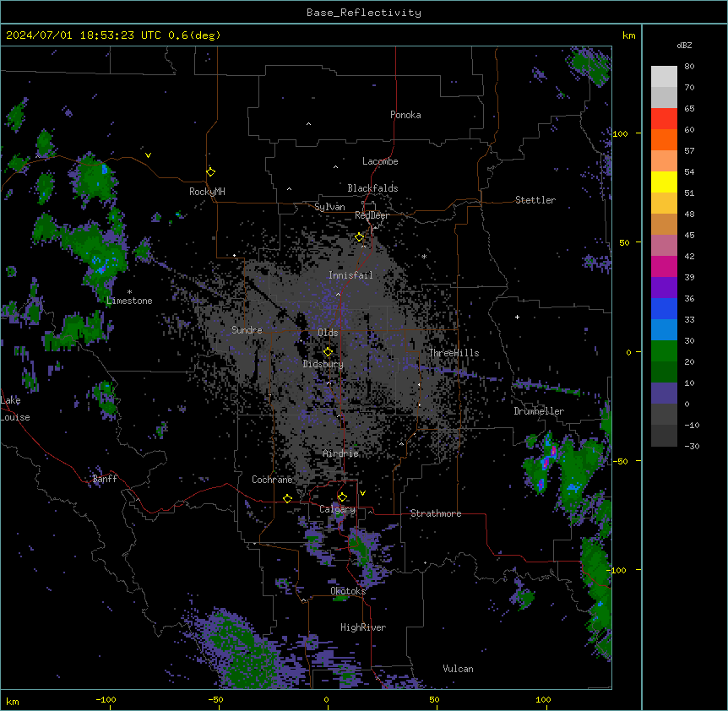Select the dark gray -10 dBZ legend swatch
Viewport: 728px width, 711px height.
tap(664, 436)
